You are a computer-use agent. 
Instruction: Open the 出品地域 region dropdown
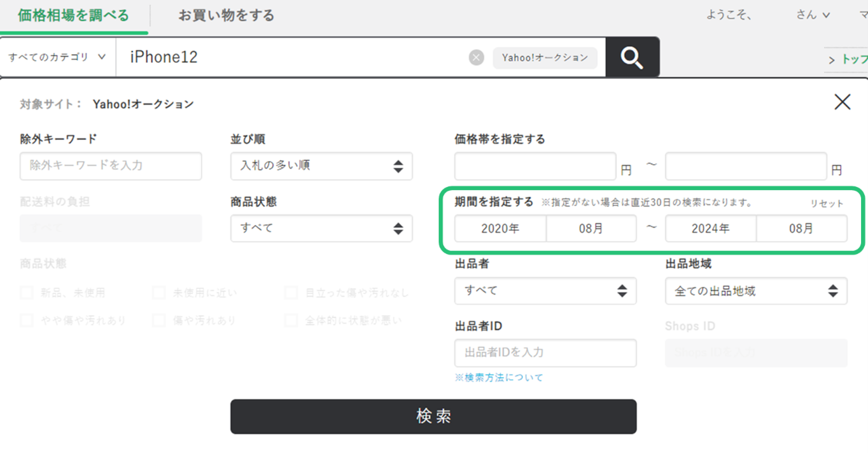point(756,291)
